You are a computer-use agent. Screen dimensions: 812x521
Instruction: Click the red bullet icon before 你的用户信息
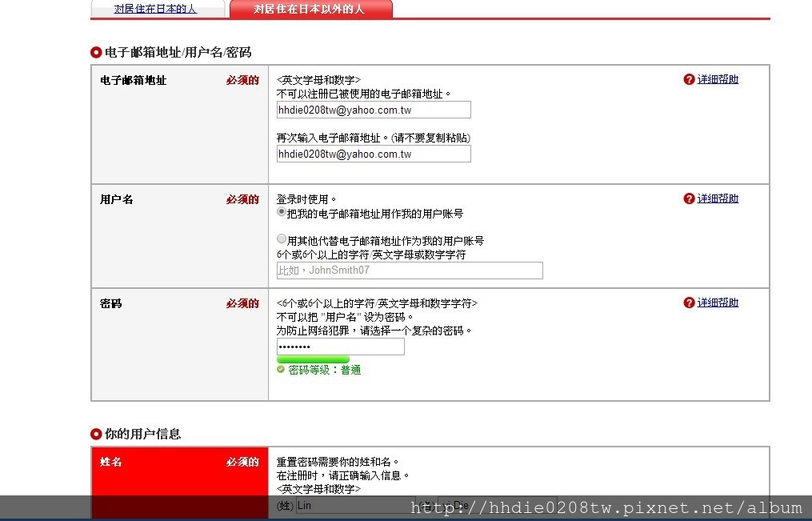[96, 434]
